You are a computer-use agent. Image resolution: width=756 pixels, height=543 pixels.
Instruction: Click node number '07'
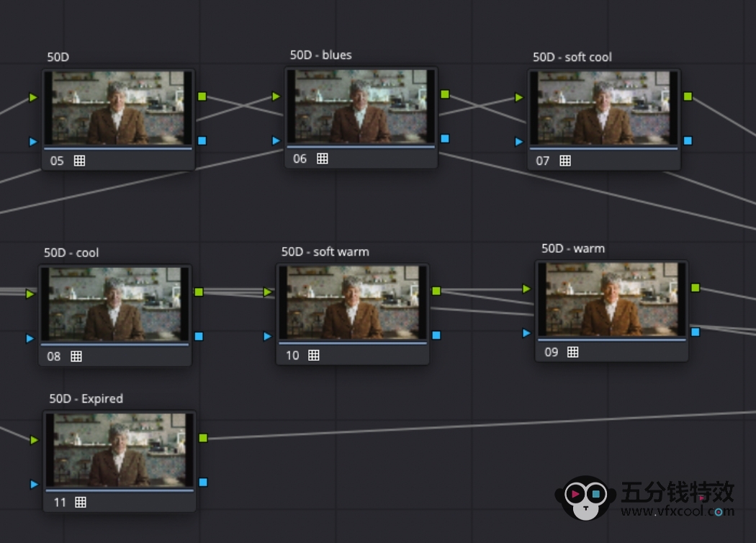click(x=543, y=161)
